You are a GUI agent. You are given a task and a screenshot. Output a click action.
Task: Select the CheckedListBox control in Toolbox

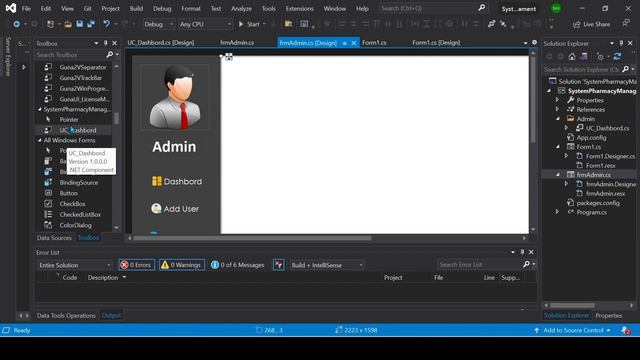pos(80,214)
